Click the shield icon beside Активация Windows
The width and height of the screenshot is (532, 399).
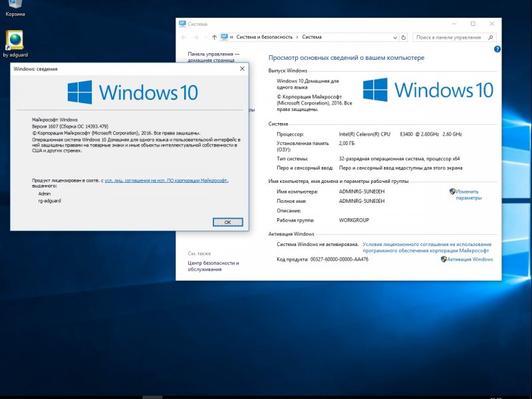pos(444,259)
